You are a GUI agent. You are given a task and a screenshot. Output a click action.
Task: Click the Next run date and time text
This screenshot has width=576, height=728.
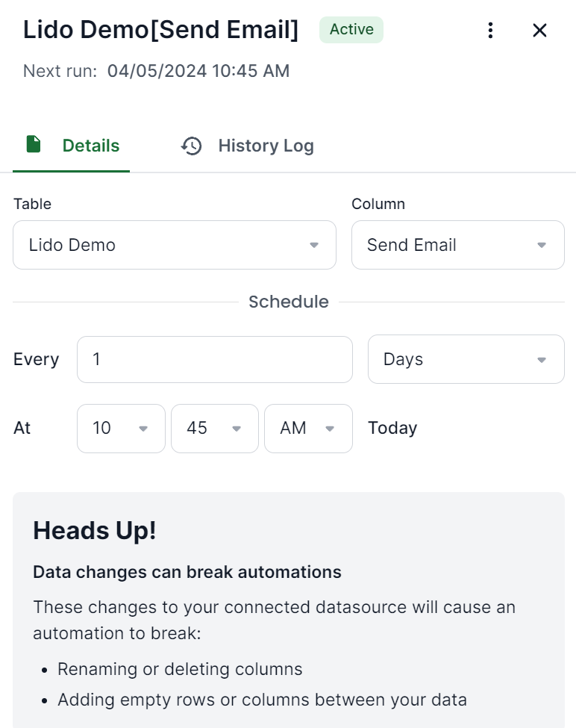click(x=198, y=71)
